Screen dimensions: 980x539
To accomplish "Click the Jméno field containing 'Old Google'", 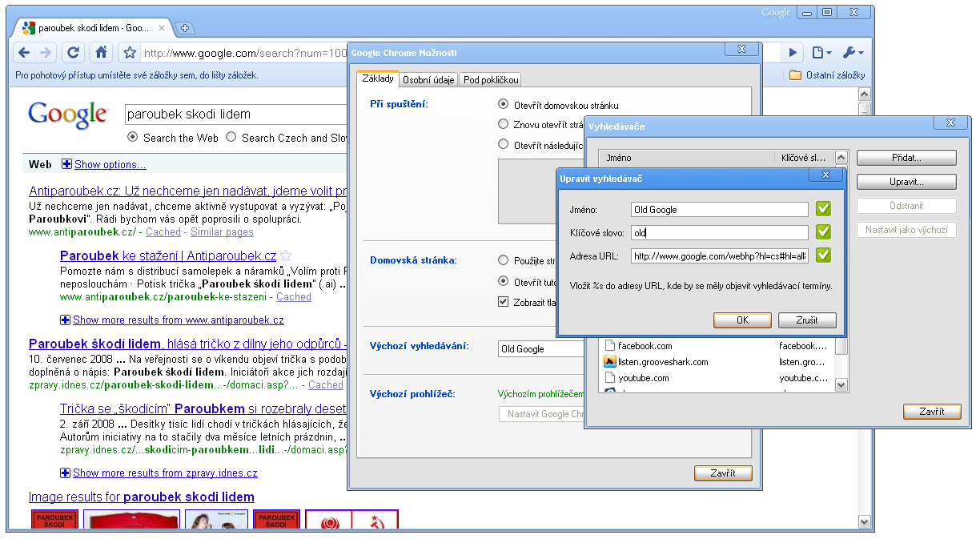I will click(720, 209).
